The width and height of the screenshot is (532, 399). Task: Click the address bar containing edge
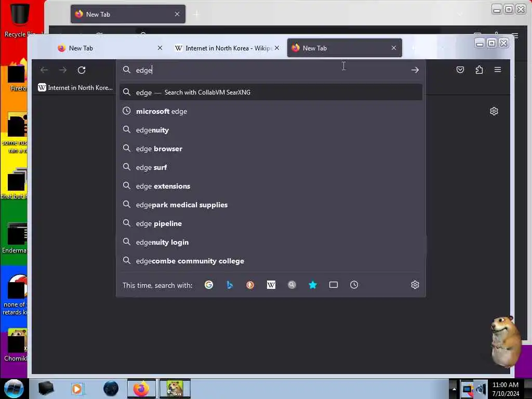pos(270,70)
